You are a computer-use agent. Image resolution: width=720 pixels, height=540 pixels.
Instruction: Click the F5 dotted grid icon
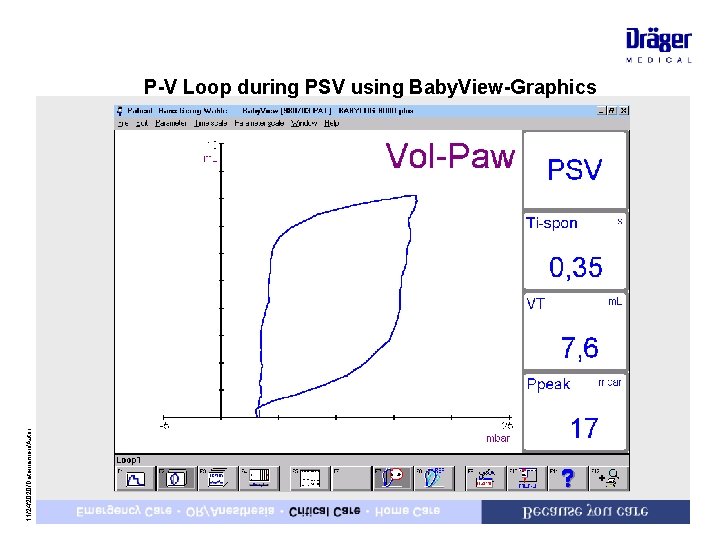click(x=309, y=478)
